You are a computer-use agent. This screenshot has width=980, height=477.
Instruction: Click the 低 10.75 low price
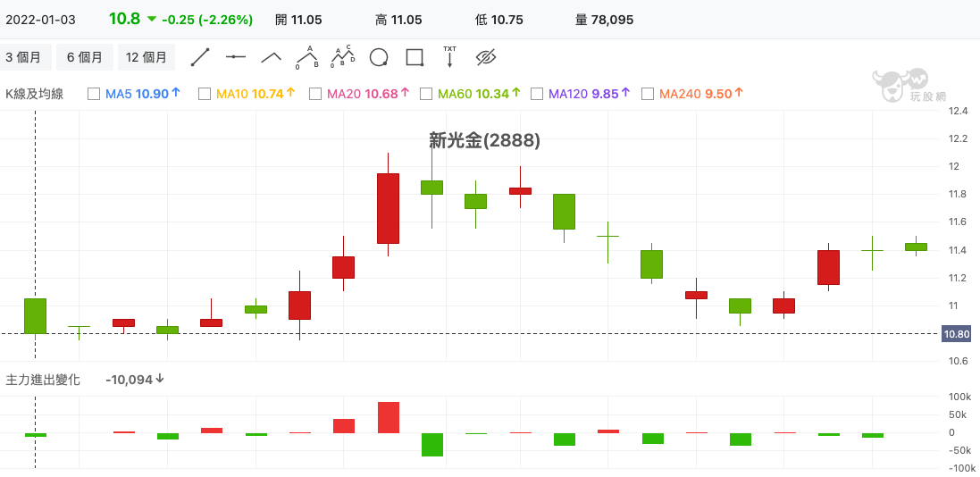point(498,20)
